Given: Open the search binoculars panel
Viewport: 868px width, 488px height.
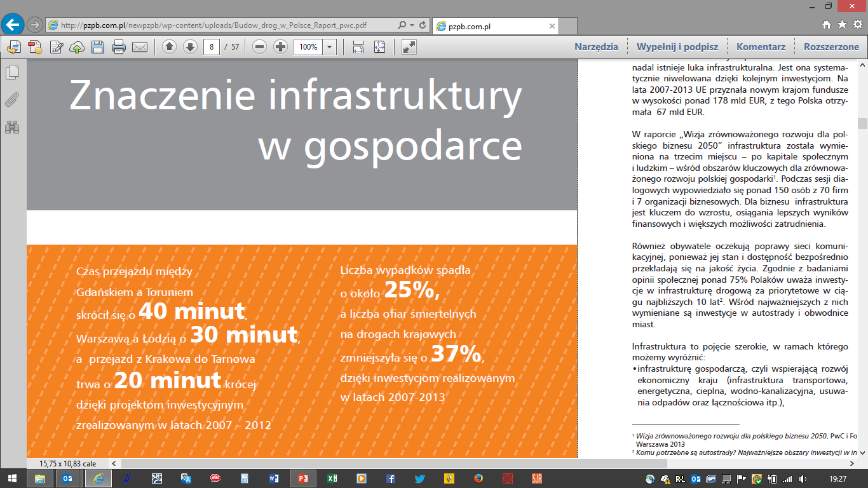Looking at the screenshot, I should point(11,126).
